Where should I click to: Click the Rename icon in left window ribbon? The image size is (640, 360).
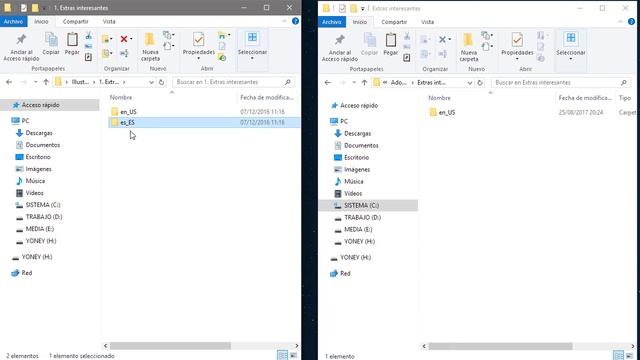tap(124, 53)
